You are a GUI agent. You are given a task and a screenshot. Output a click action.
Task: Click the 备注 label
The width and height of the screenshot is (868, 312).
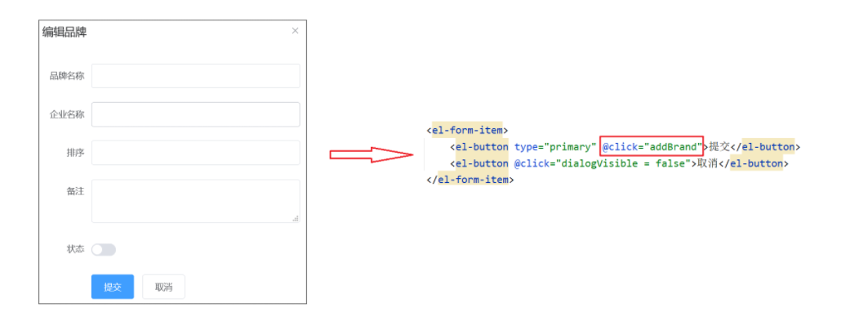75,191
